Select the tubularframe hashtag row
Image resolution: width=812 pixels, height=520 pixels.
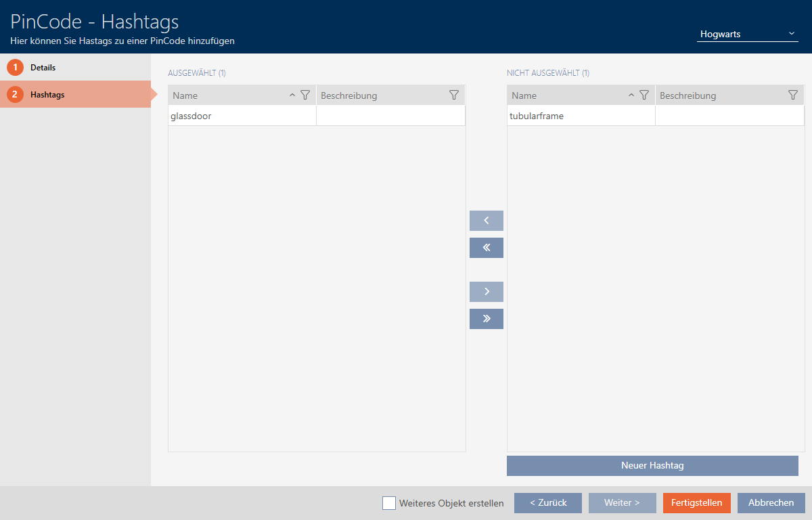point(581,116)
